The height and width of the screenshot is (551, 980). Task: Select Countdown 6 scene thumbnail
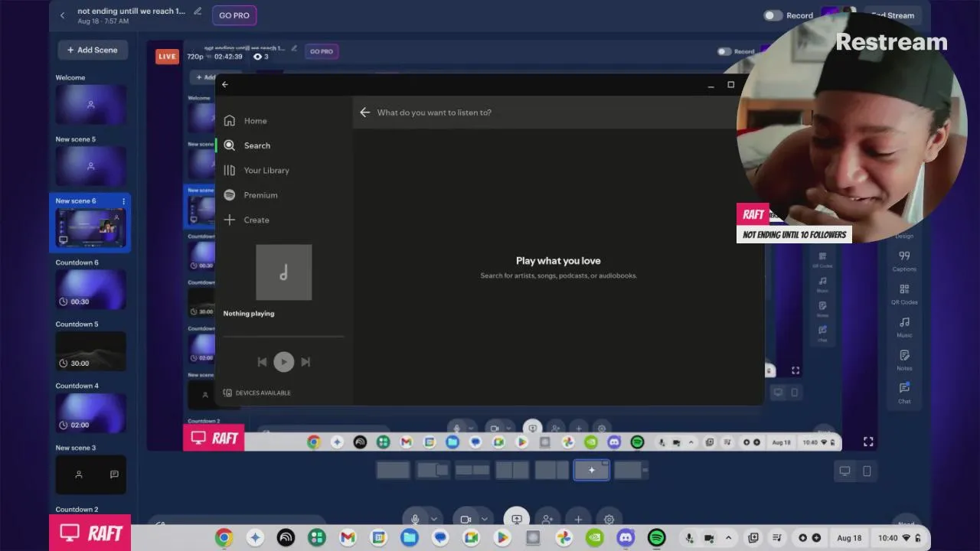pos(90,289)
